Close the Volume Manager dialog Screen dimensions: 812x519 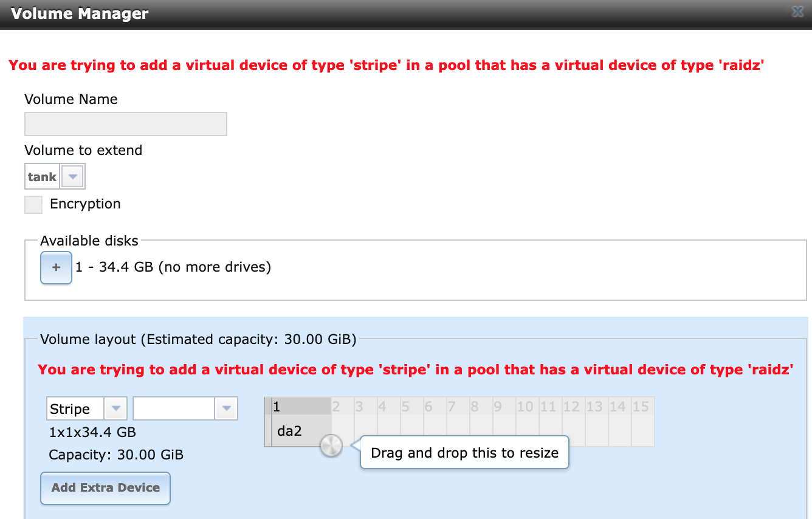pos(797,12)
